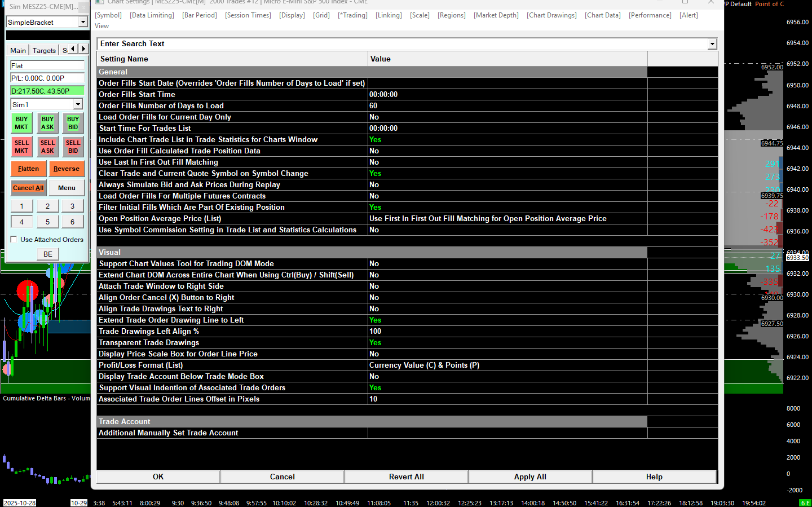Edit the Order Fills Start Time value

[507, 94]
